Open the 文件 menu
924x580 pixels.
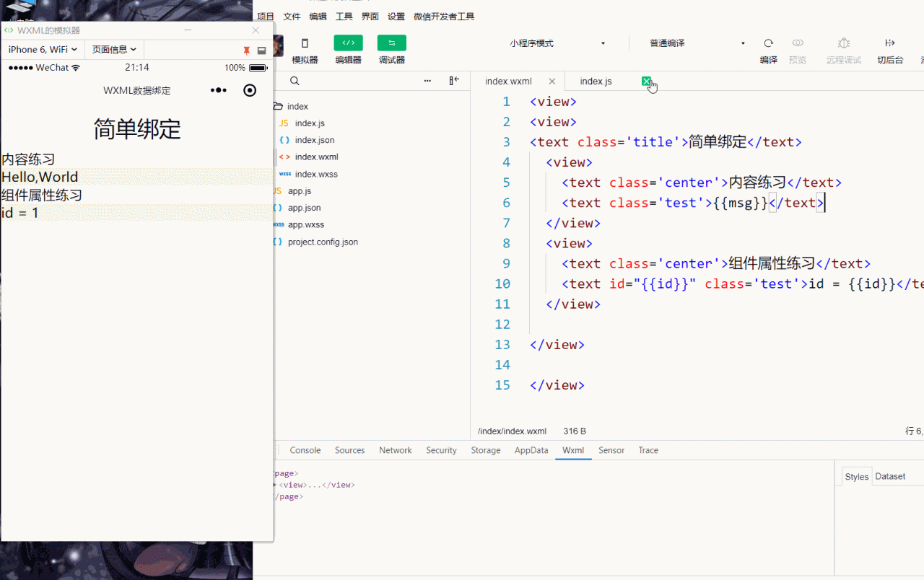[x=292, y=17]
